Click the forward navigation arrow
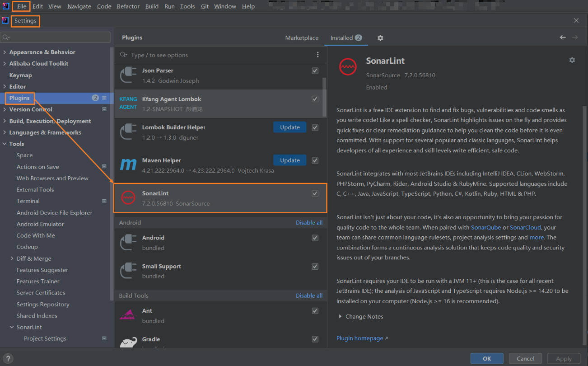Screen dimensions: 588x366 click(x=574, y=38)
